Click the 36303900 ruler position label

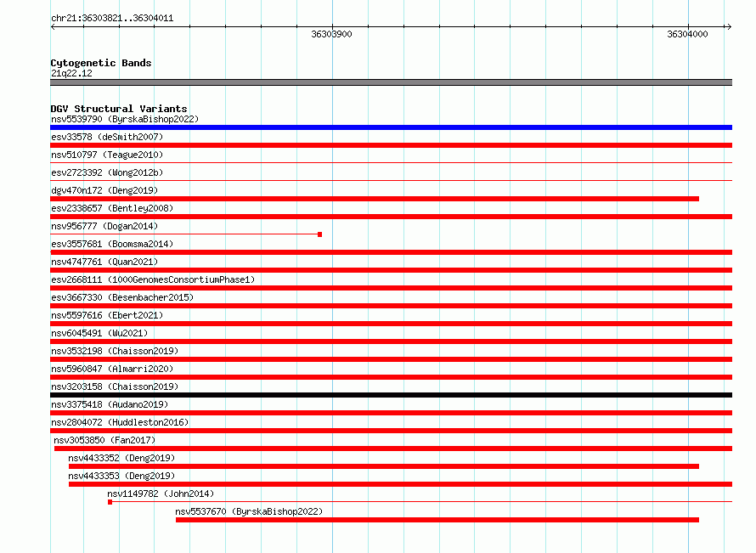[x=332, y=34]
